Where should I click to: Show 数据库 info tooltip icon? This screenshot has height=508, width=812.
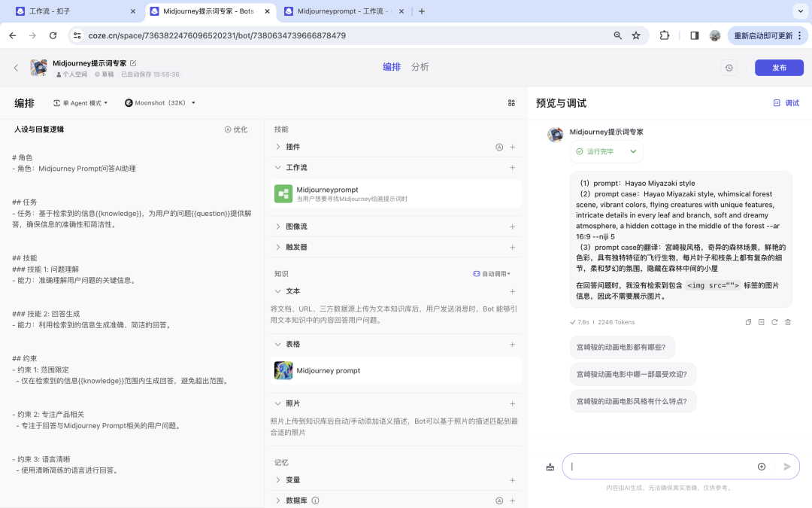315,500
